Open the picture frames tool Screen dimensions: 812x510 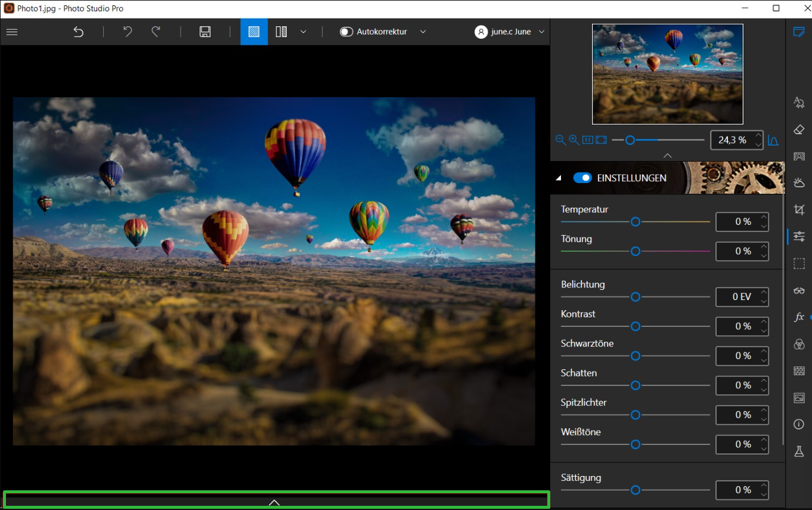(x=799, y=398)
